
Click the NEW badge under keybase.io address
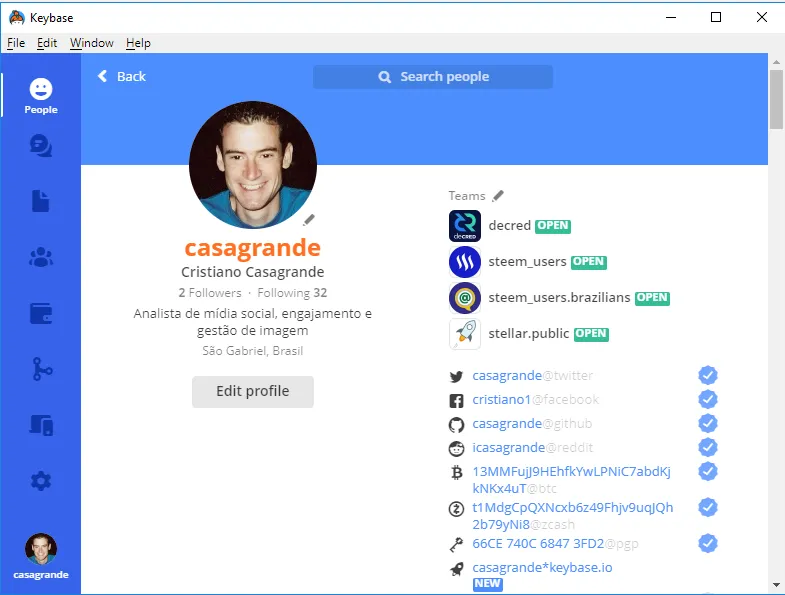488,584
